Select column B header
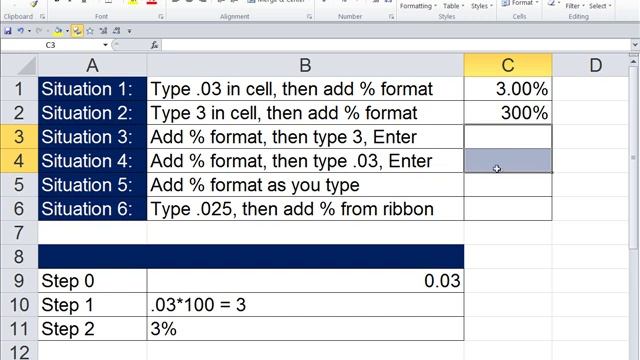This screenshot has height=360, width=640. [305, 65]
